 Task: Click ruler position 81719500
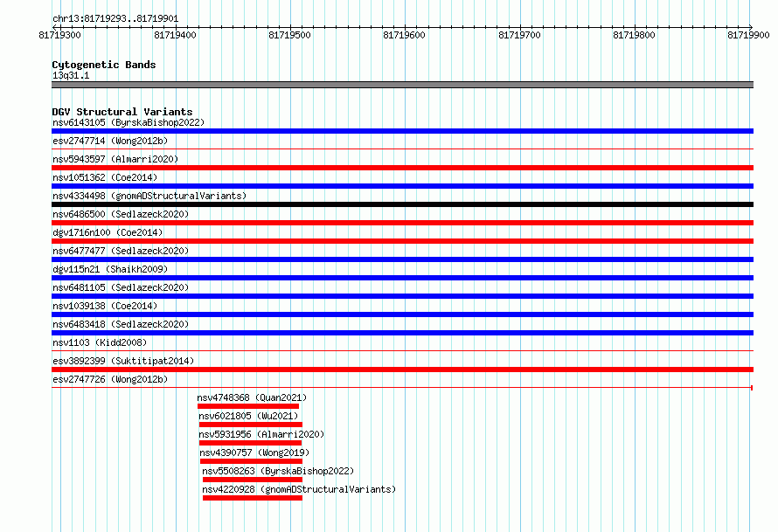tap(289, 35)
